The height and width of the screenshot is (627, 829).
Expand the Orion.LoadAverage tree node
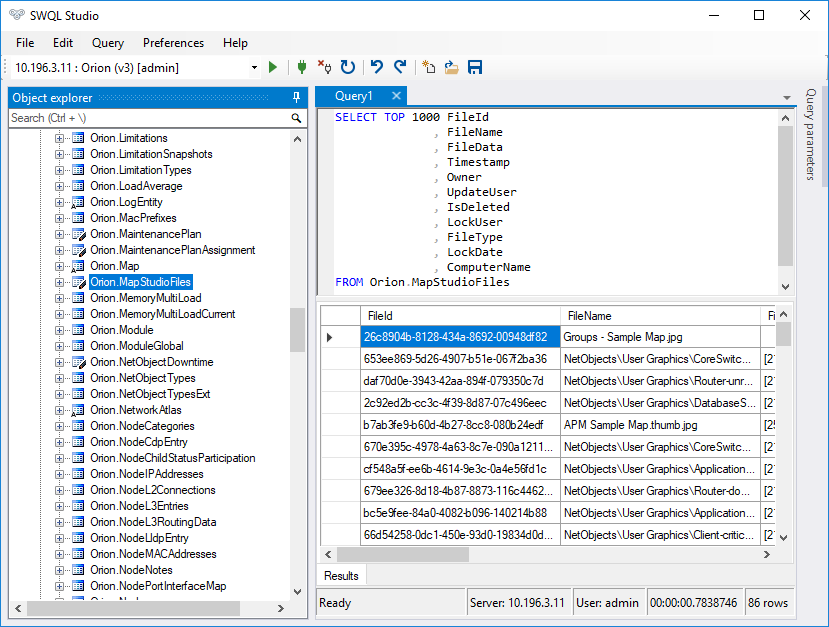point(59,186)
